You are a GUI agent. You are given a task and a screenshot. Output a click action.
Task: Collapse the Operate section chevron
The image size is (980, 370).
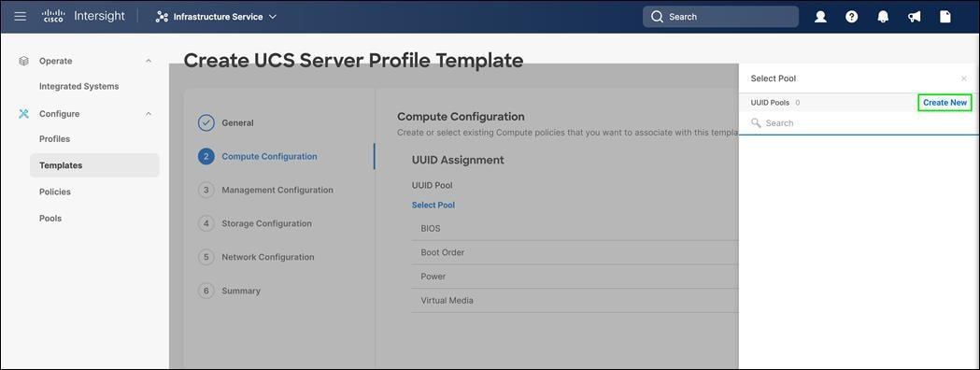click(149, 61)
